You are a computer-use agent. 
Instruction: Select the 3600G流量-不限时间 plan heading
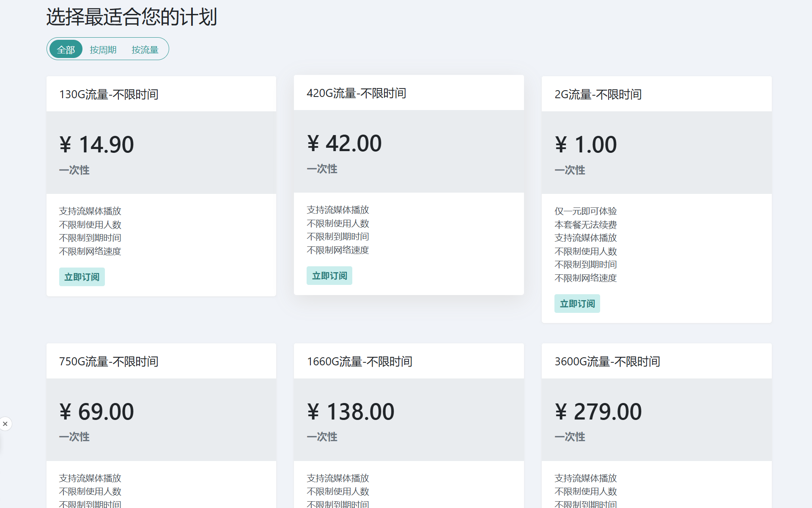click(x=607, y=361)
